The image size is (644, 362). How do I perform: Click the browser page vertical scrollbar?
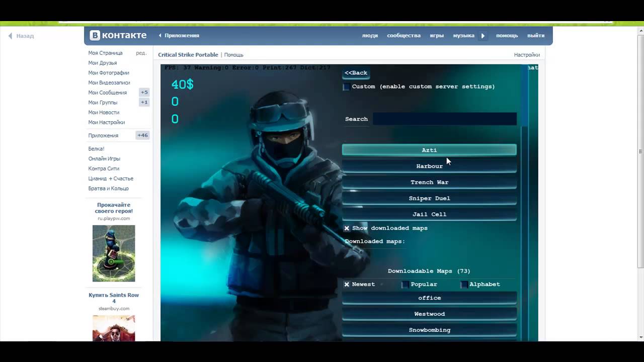click(640, 151)
